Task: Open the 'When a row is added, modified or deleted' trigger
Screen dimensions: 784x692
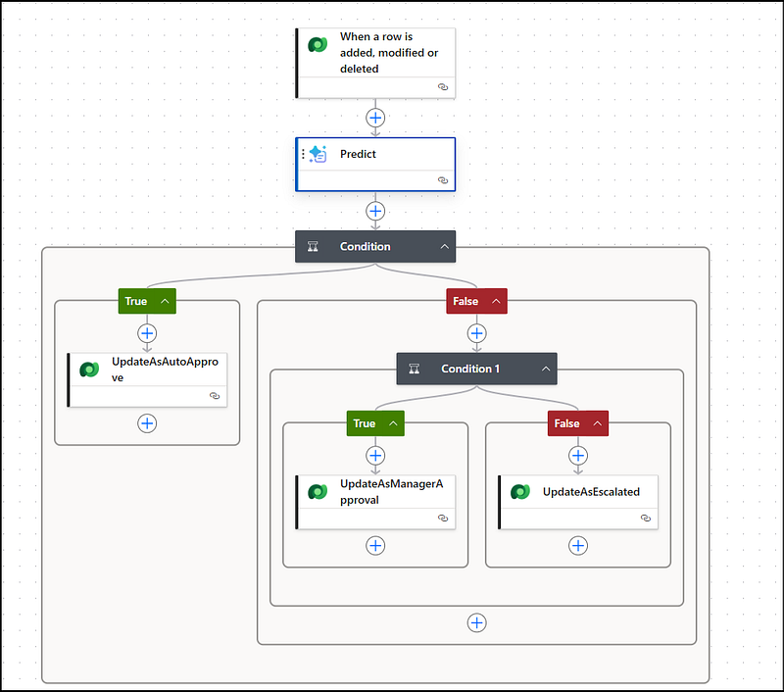Action: pos(375,63)
